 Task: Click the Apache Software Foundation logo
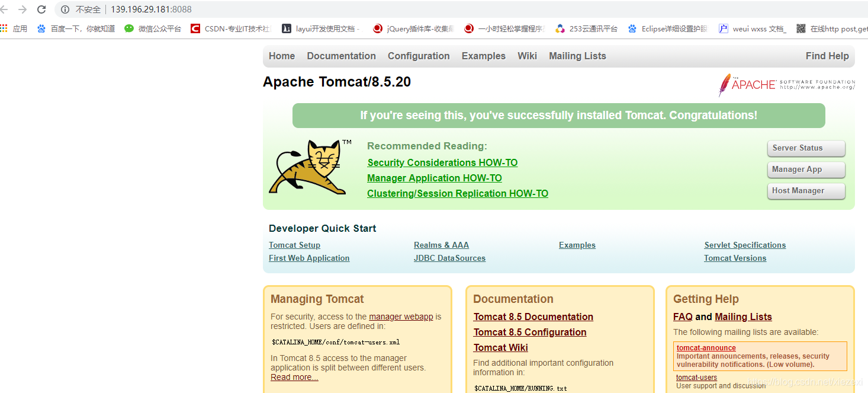[786, 85]
